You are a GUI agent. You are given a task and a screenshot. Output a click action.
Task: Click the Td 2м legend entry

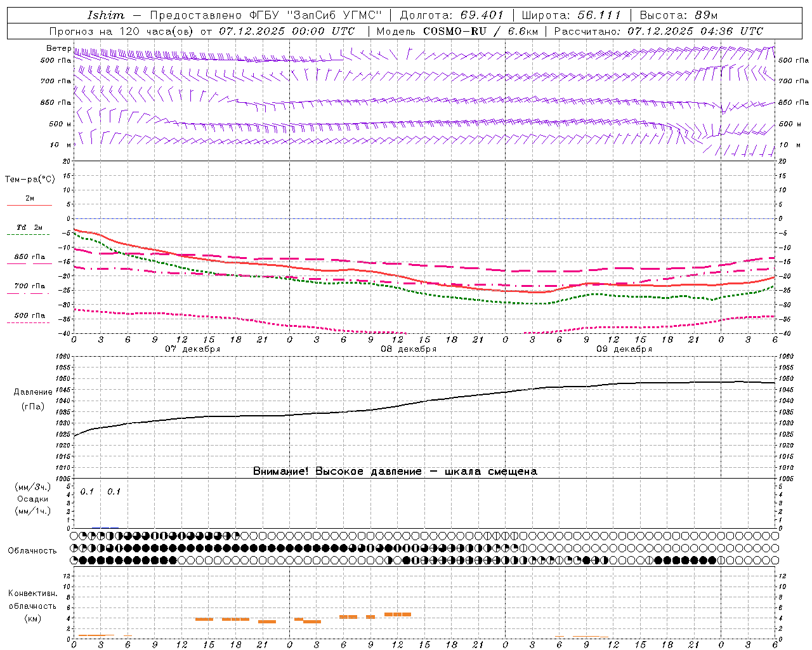(x=30, y=227)
